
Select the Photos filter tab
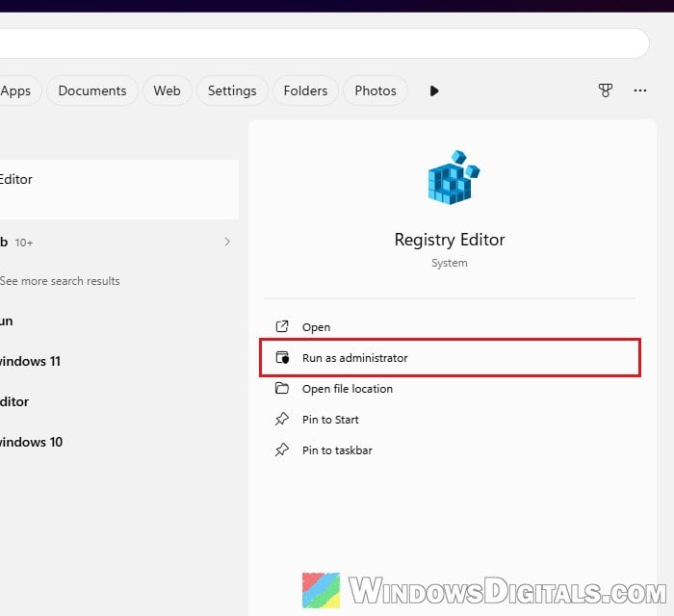[376, 90]
